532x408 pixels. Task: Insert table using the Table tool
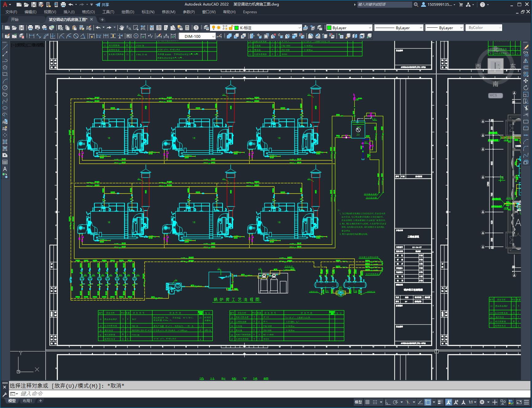pyautogui.click(x=5, y=162)
